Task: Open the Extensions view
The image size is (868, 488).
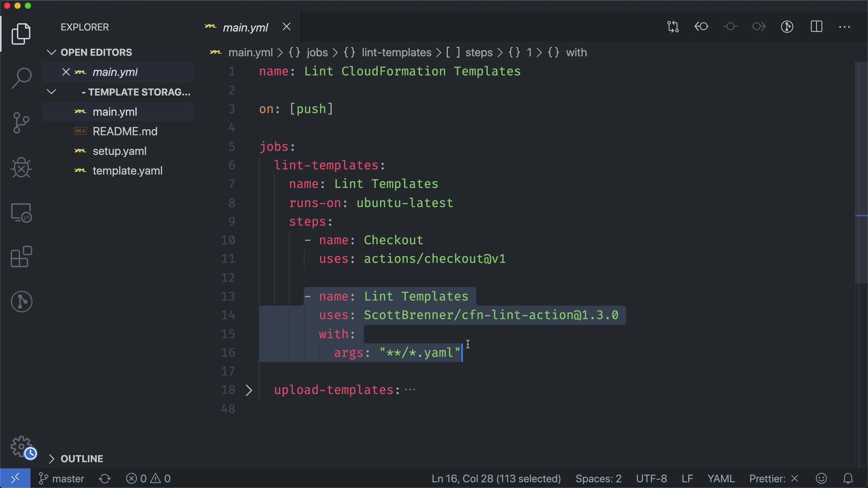Action: [x=21, y=257]
